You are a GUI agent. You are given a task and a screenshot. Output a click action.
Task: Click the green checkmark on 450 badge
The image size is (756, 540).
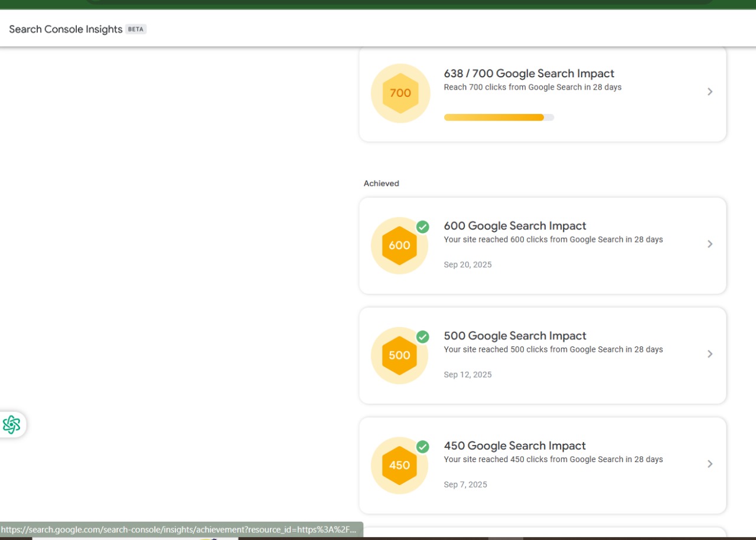click(422, 447)
